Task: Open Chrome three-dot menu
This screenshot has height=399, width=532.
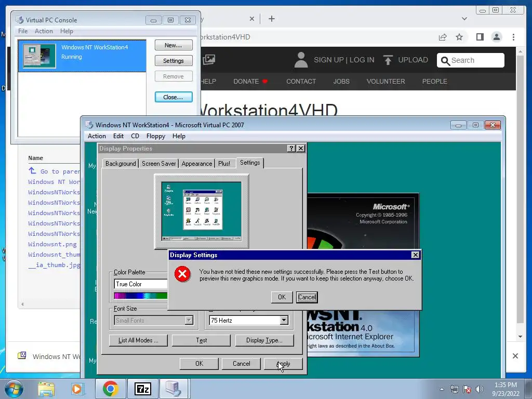Action: point(513,37)
